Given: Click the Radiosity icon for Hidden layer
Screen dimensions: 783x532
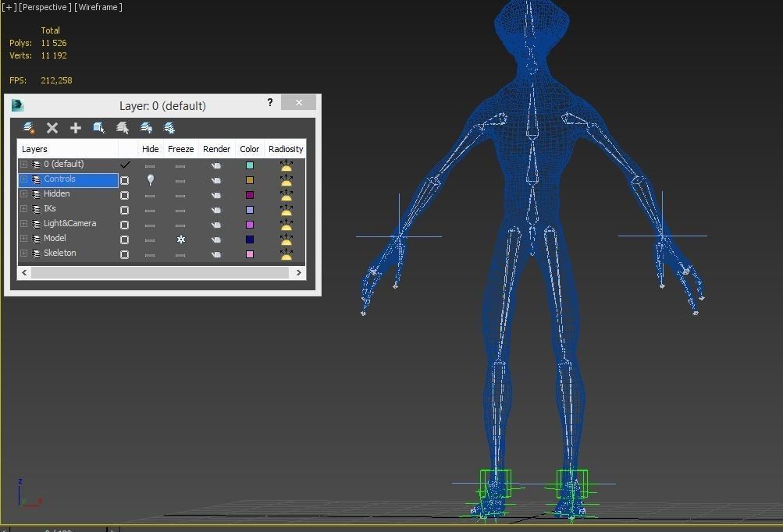Looking at the screenshot, I should pyautogui.click(x=285, y=195).
